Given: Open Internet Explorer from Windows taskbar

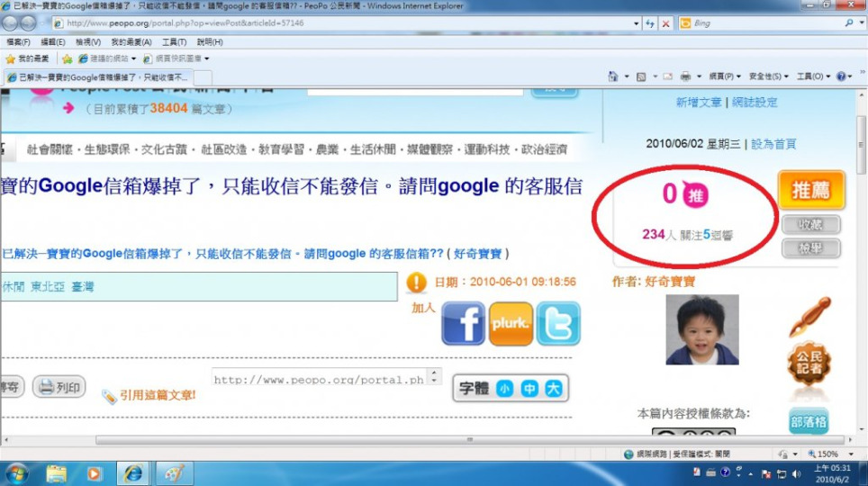Looking at the screenshot, I should (x=133, y=472).
